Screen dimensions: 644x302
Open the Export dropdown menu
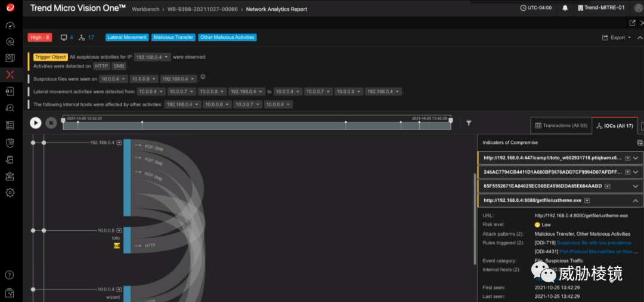pos(616,38)
